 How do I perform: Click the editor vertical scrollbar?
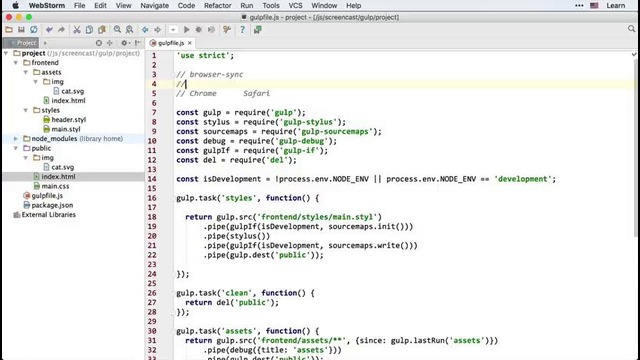click(x=636, y=147)
